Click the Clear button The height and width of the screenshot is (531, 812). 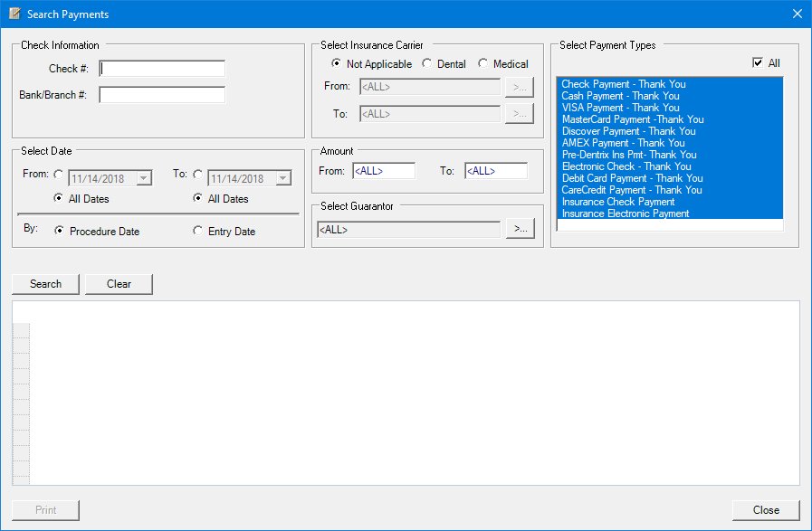119,284
